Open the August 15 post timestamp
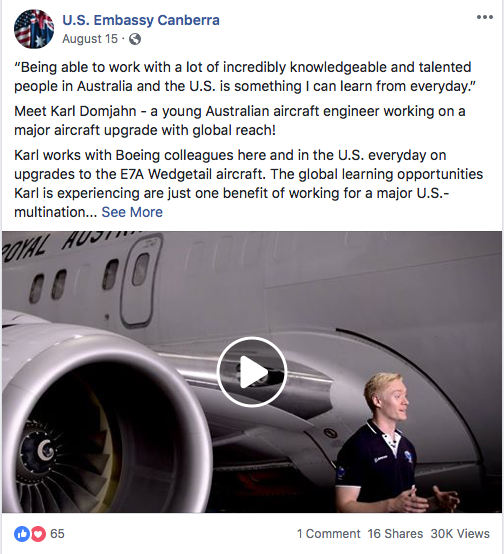 (x=90, y=39)
